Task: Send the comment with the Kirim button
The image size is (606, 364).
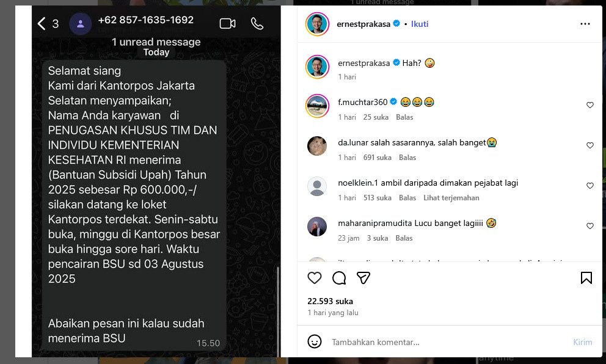Action: pyautogui.click(x=582, y=342)
